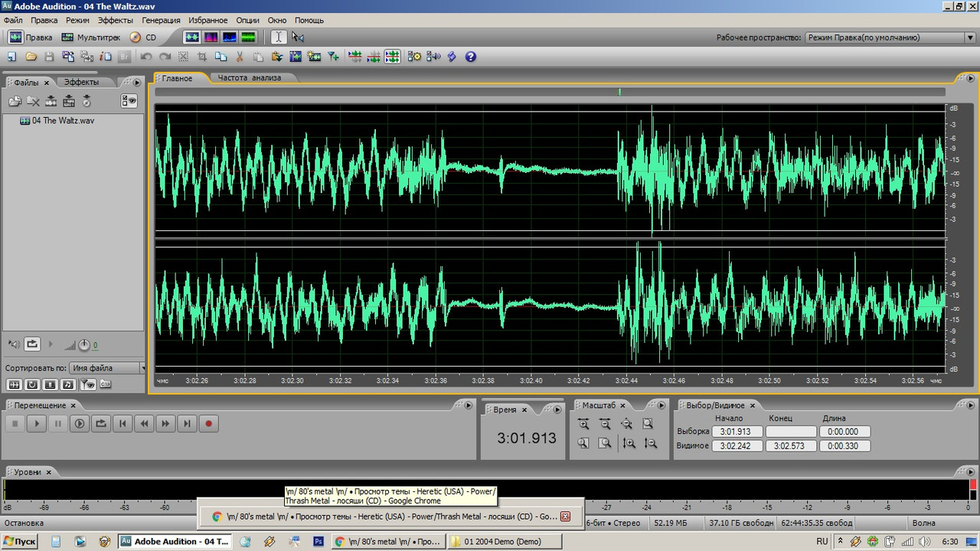980x551 pixels.
Task: Switch to the Частота анализа tab
Action: pyautogui.click(x=250, y=77)
